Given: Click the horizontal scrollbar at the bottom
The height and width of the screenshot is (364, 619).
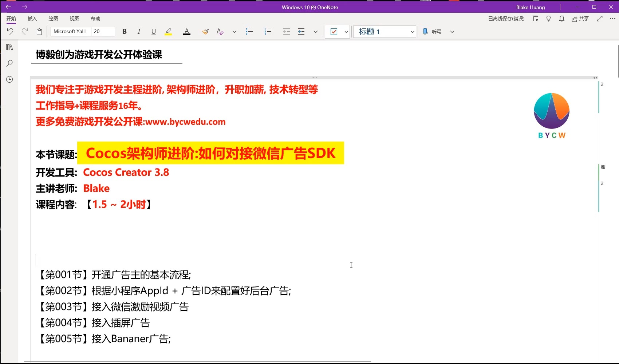Looking at the screenshot, I should pyautogui.click(x=198, y=362).
